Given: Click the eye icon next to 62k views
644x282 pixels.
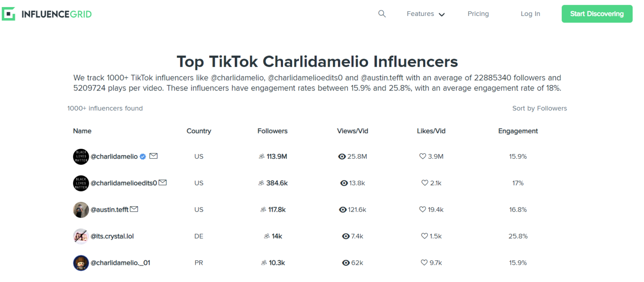Looking at the screenshot, I should point(345,263).
